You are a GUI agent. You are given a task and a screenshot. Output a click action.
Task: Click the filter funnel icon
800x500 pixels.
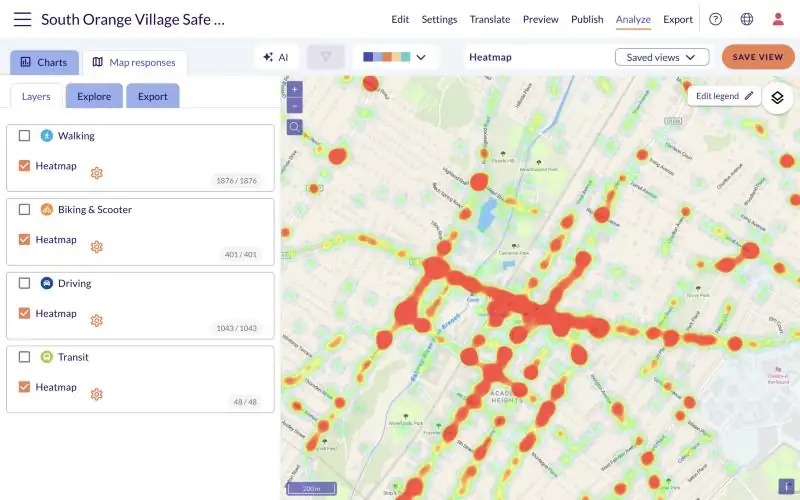[x=326, y=57]
